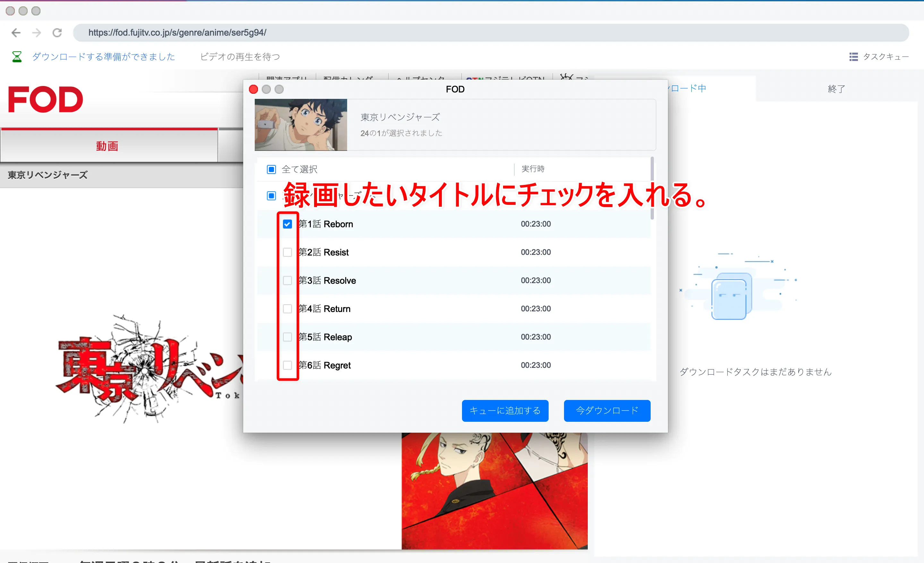Click the download-ready status text

pyautogui.click(x=104, y=56)
